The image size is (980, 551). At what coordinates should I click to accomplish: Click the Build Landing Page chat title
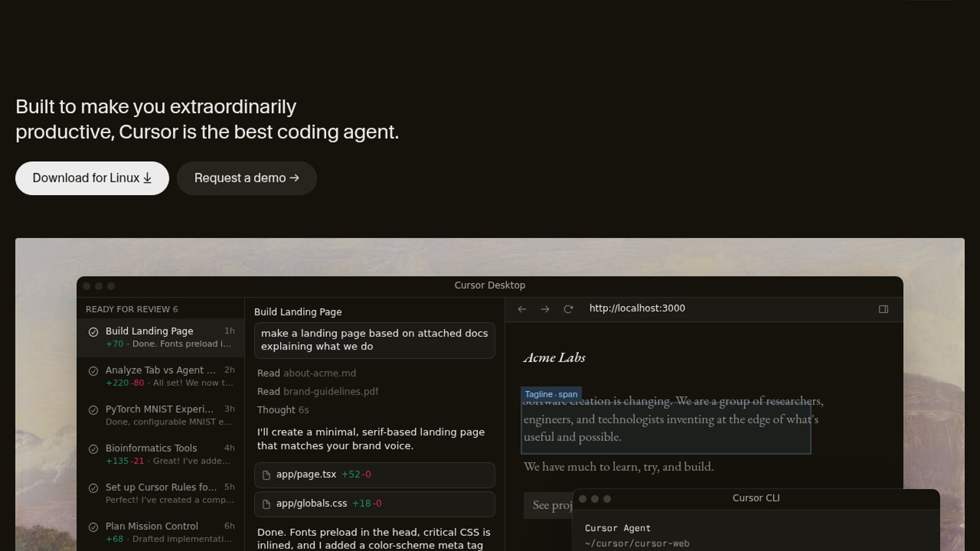tap(298, 312)
